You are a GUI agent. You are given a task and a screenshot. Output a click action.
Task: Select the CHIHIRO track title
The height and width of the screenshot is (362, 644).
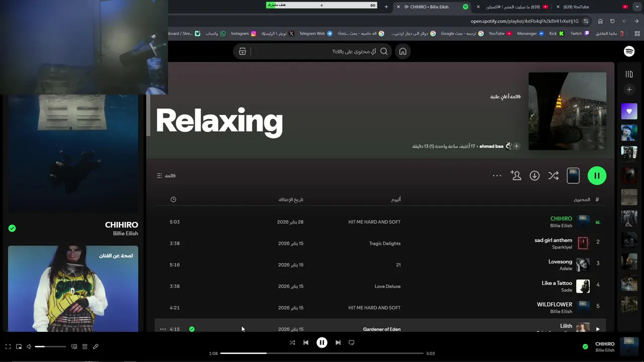[561, 219]
